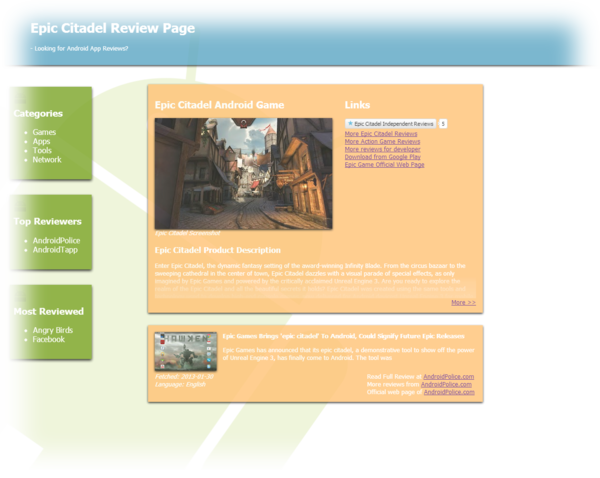Click 'Looking for Android App Reviews?' tagline

[x=81, y=49]
